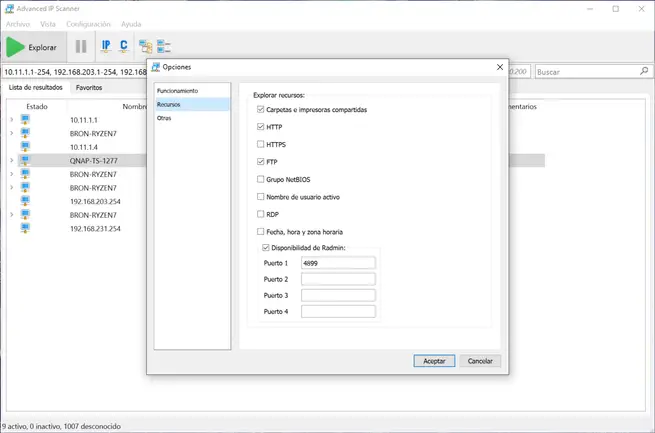This screenshot has width=655, height=433.
Task: Toggle the RDP checkbox
Action: tap(261, 213)
